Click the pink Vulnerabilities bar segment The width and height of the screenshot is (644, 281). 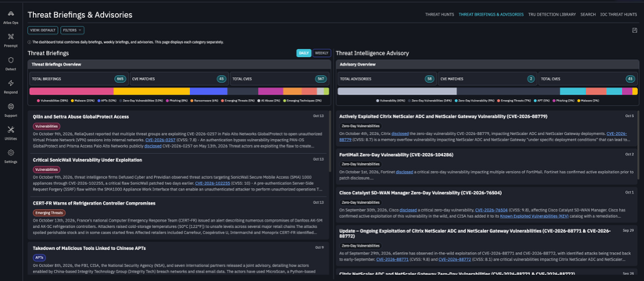tap(72, 92)
